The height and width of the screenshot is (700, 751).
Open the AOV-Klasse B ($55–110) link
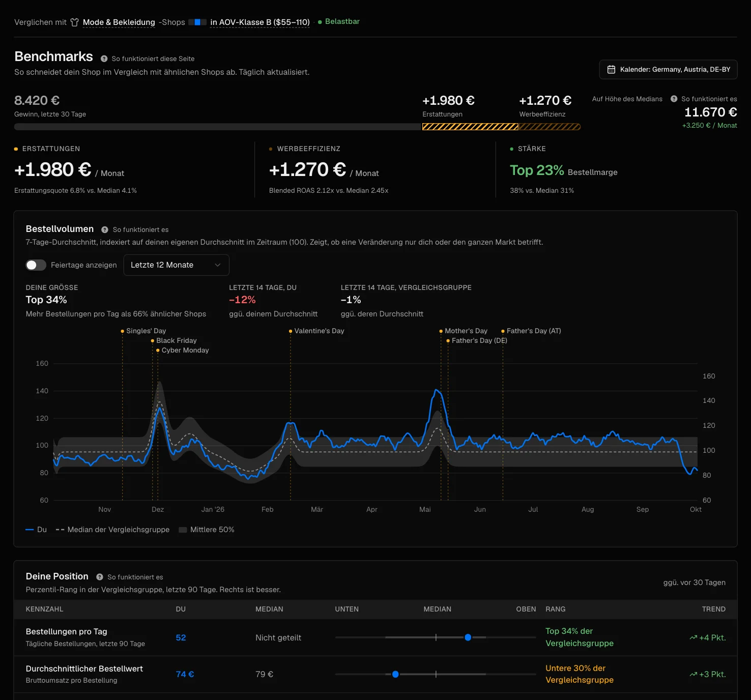coord(260,22)
